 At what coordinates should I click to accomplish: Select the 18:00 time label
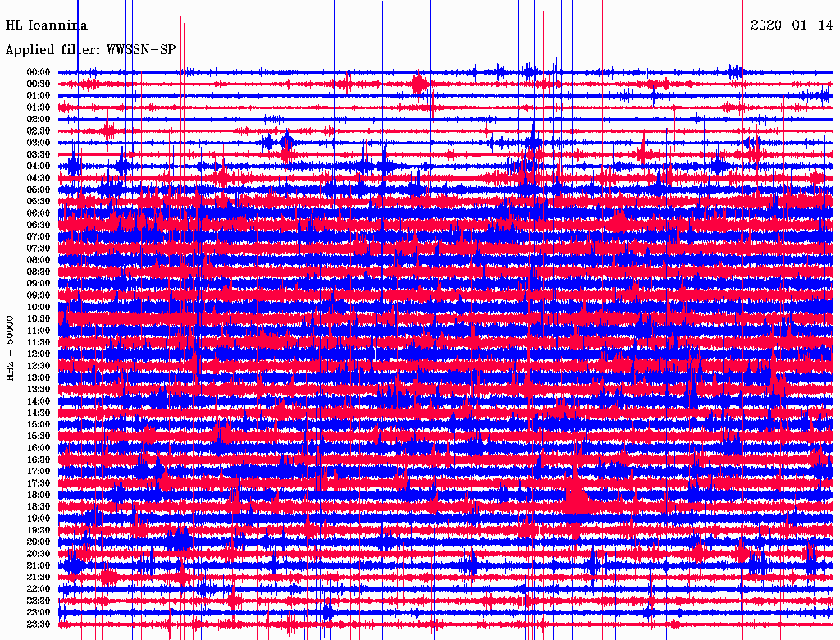click(x=38, y=496)
